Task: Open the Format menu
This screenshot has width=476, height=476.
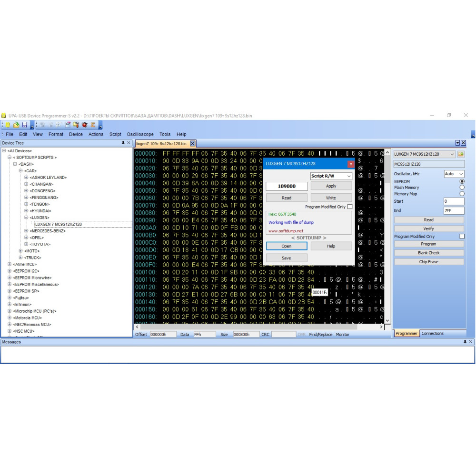Action: point(56,134)
